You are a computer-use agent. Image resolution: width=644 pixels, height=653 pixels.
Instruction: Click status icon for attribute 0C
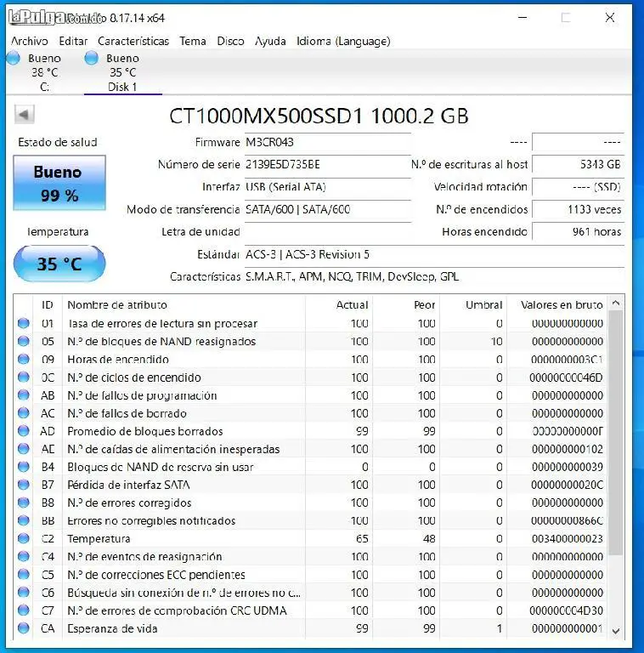pyautogui.click(x=24, y=378)
